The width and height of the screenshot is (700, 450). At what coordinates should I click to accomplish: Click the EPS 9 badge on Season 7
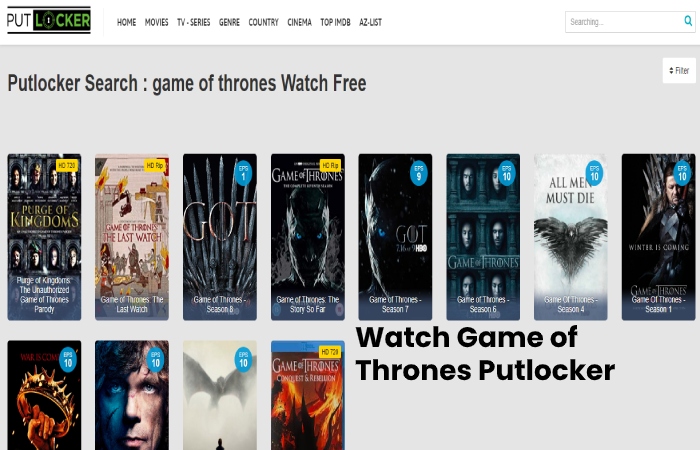pyautogui.click(x=419, y=173)
